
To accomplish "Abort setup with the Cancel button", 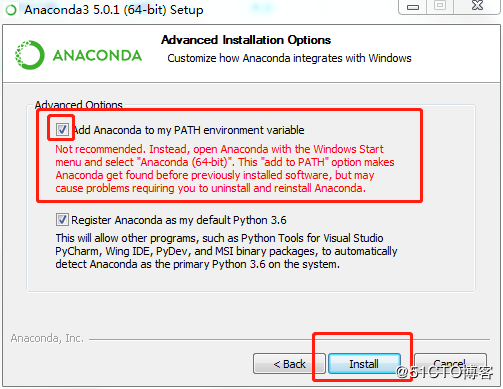I will tap(450, 363).
